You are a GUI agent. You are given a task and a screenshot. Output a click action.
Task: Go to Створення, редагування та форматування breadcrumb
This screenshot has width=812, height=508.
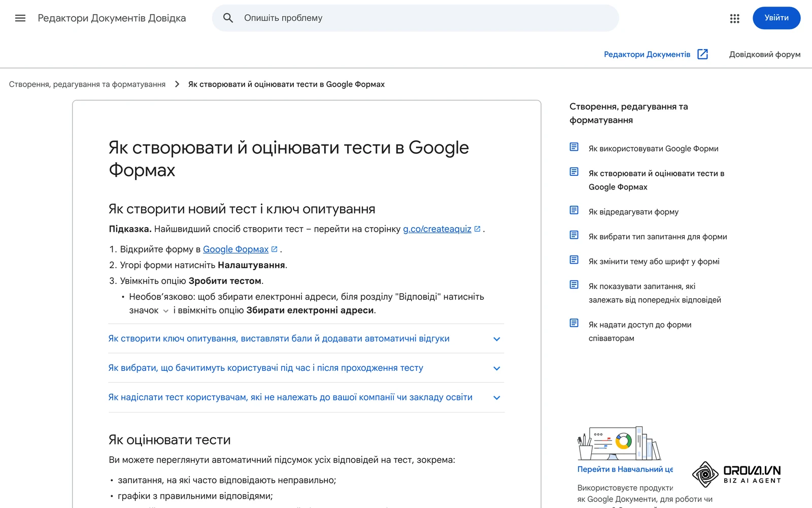tap(87, 84)
